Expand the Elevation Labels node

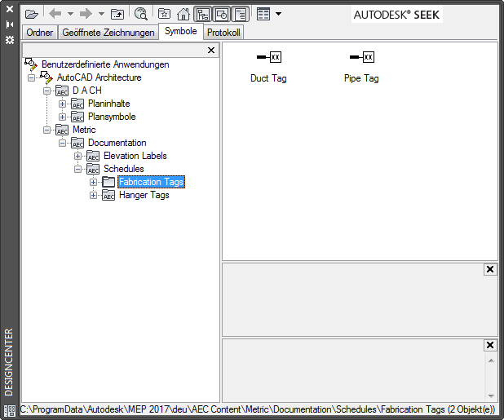[77, 156]
